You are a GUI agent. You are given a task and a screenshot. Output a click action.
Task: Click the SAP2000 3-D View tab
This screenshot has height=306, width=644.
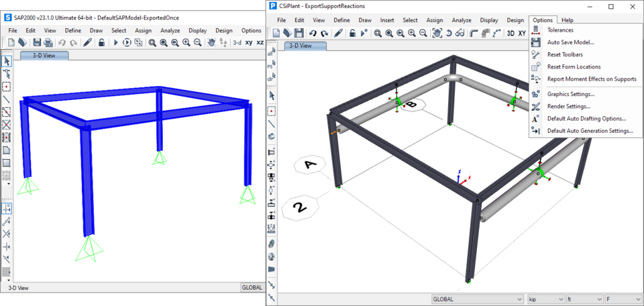point(44,55)
